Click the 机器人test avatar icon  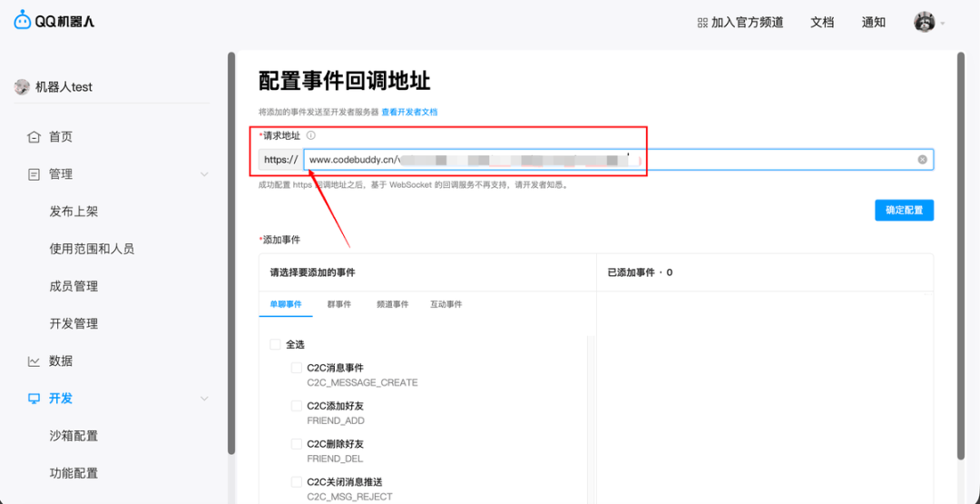point(22,87)
